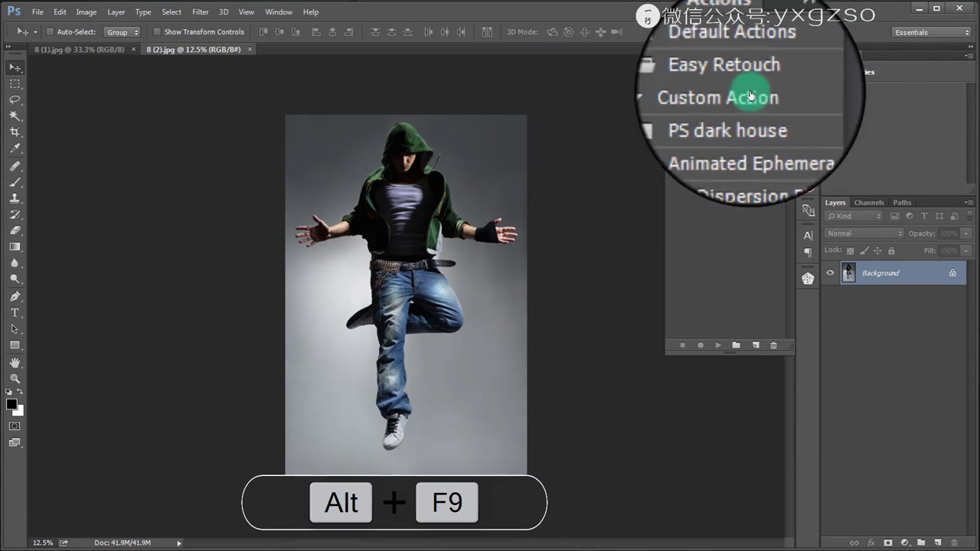Select the Zoom tool
The width and height of the screenshot is (980, 551).
click(x=15, y=379)
